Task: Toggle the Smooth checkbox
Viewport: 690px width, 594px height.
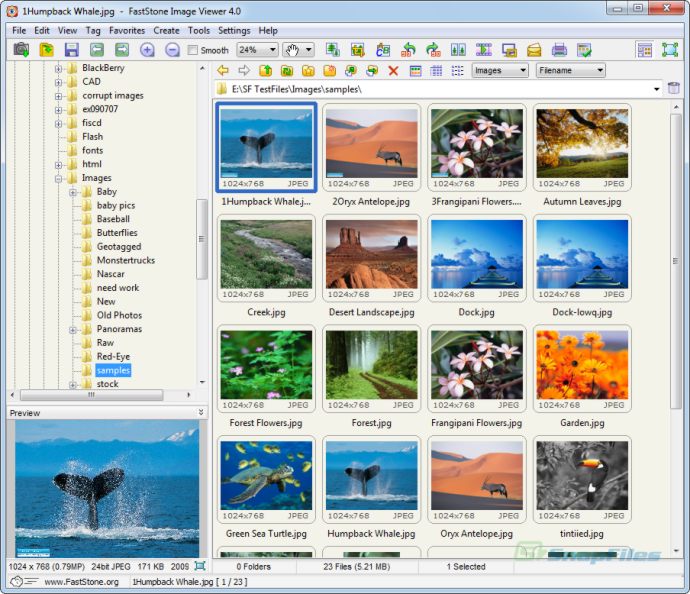Action: tap(192, 50)
